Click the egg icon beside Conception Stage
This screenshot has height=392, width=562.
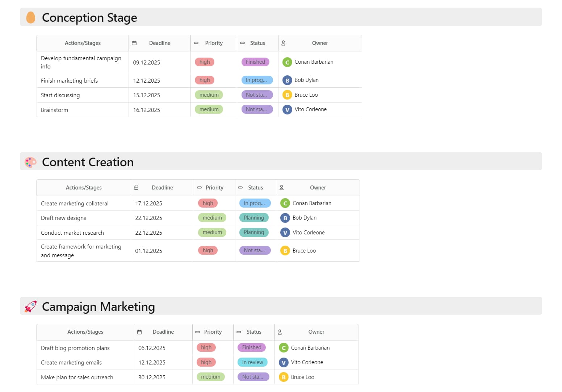[x=31, y=17]
